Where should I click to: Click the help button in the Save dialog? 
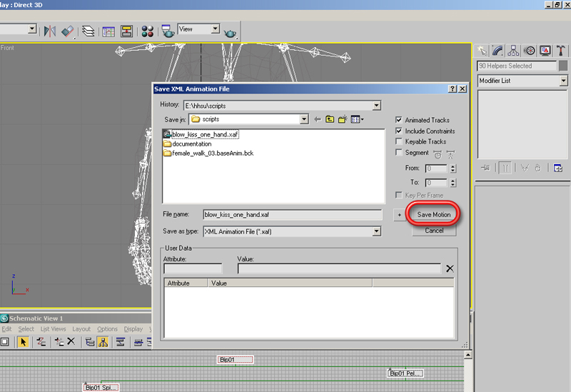[453, 89]
